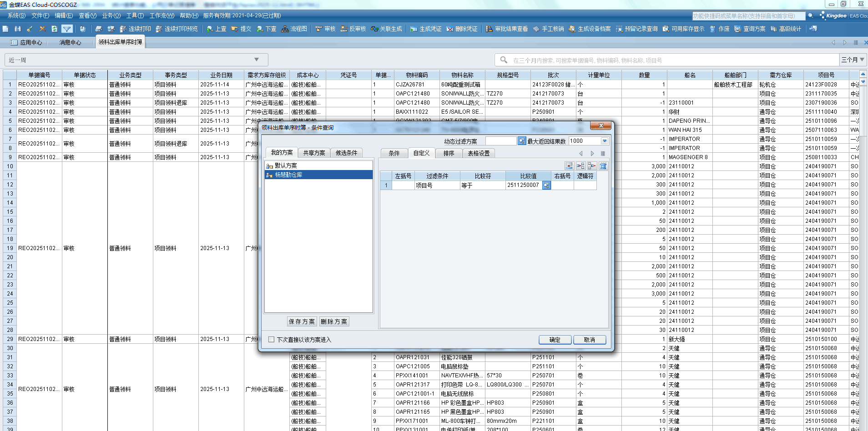Click the 删除凭证 delete voucher icon
Screen dimensions: 868x431
(x=462, y=29)
